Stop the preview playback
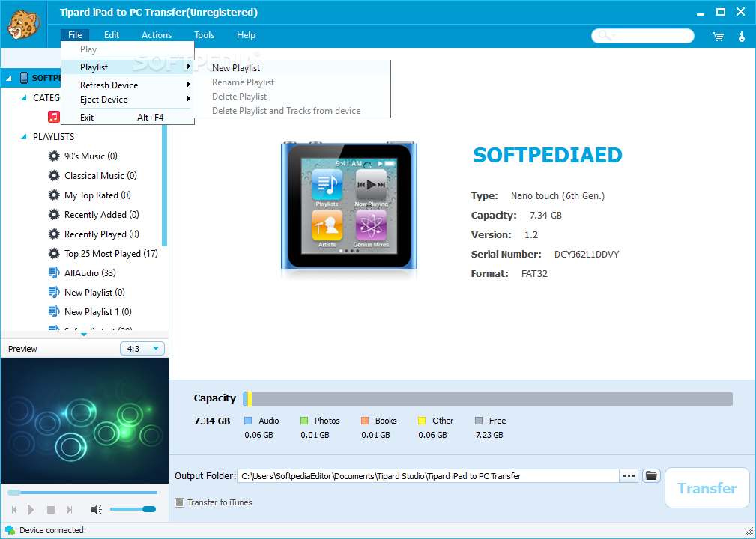756x539 pixels. (51, 509)
